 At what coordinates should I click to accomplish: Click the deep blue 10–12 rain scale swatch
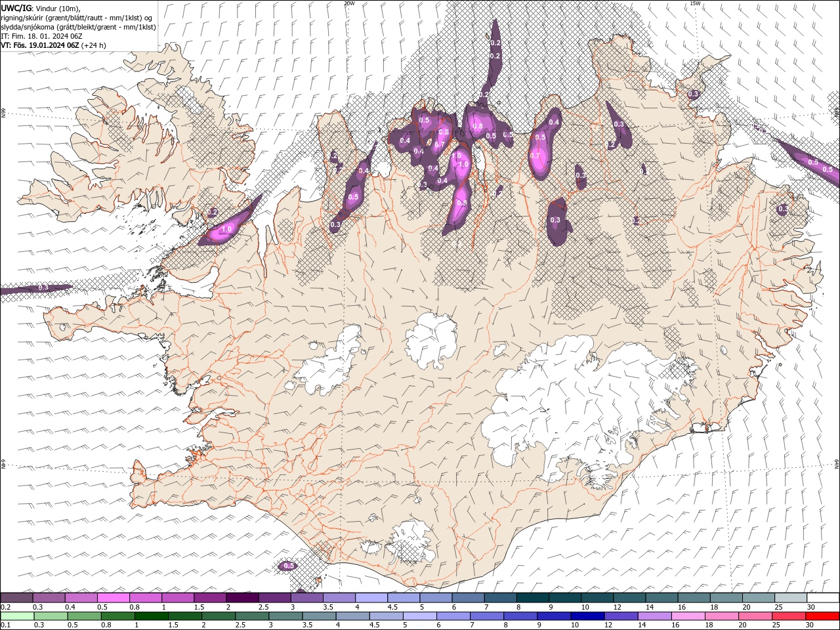[x=587, y=616]
